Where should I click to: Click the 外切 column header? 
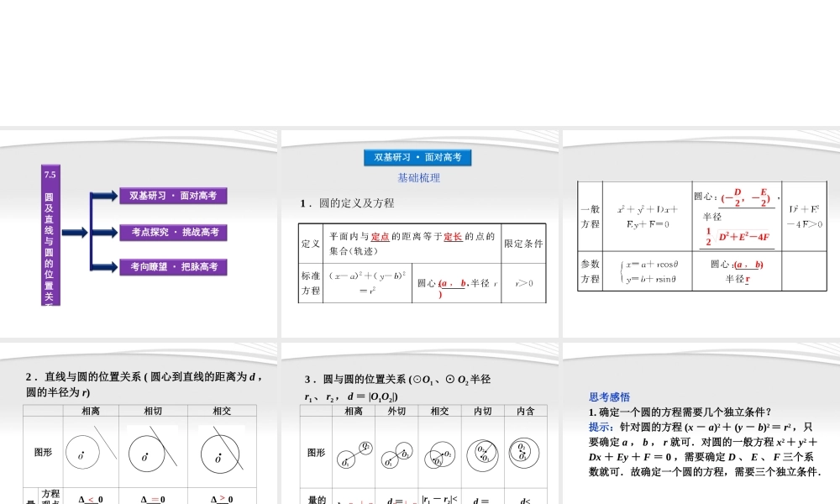(x=396, y=411)
